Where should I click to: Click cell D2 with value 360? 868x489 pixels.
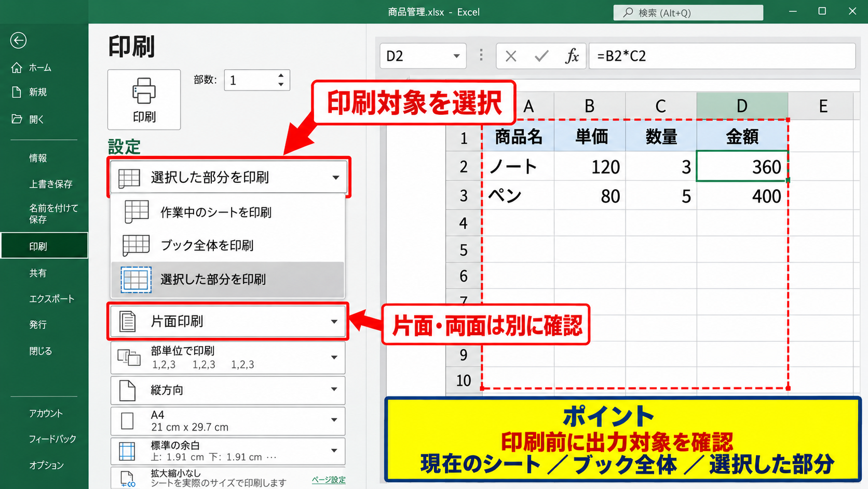pos(742,166)
